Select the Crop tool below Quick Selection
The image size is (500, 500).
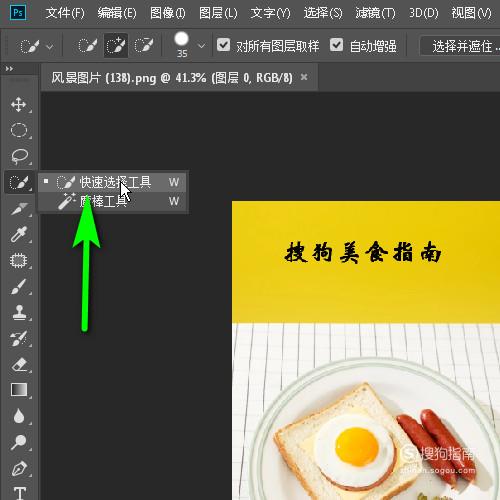coord(19,209)
